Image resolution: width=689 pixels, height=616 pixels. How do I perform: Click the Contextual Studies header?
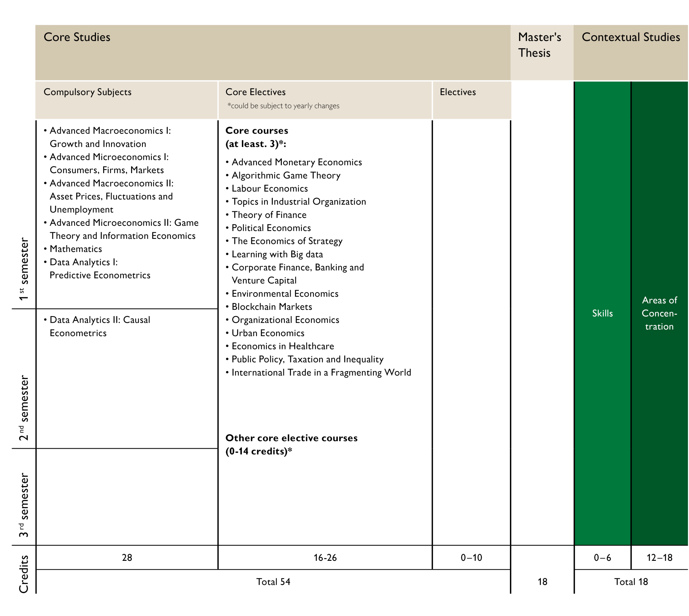pos(631,37)
